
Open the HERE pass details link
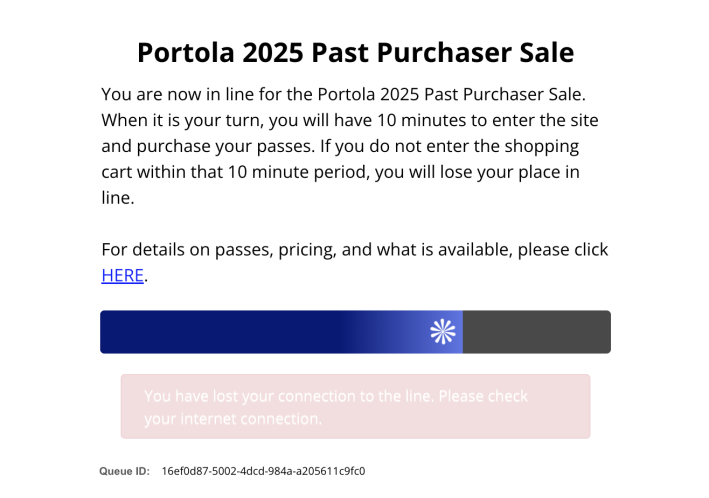point(123,275)
